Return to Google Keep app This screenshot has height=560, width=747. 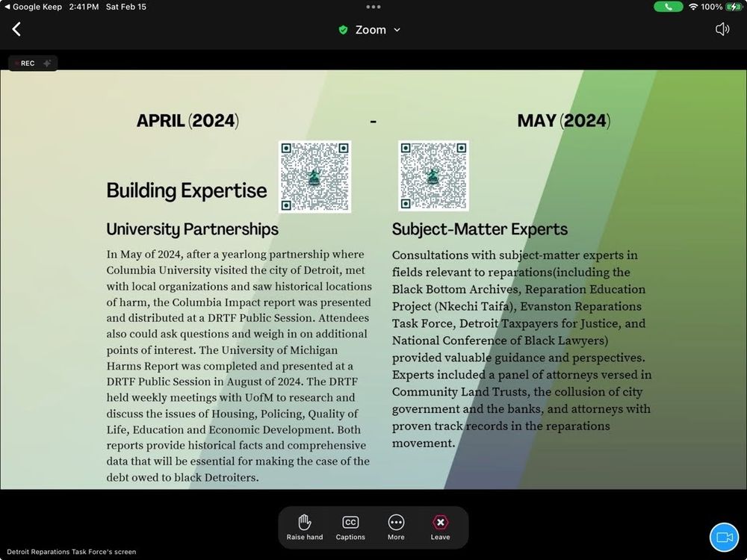coord(32,7)
